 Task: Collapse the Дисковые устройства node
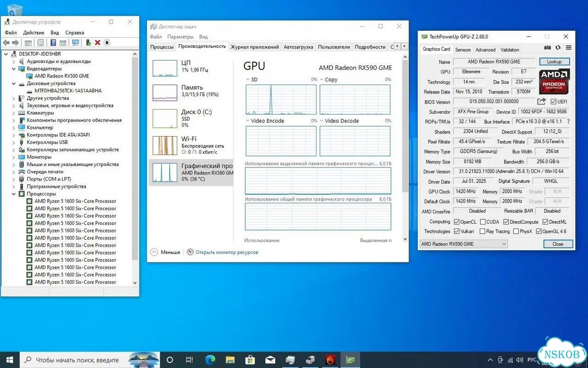(13, 83)
